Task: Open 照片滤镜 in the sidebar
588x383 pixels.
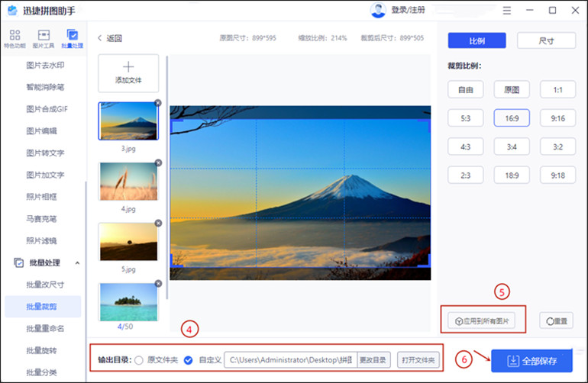Action: (41, 240)
